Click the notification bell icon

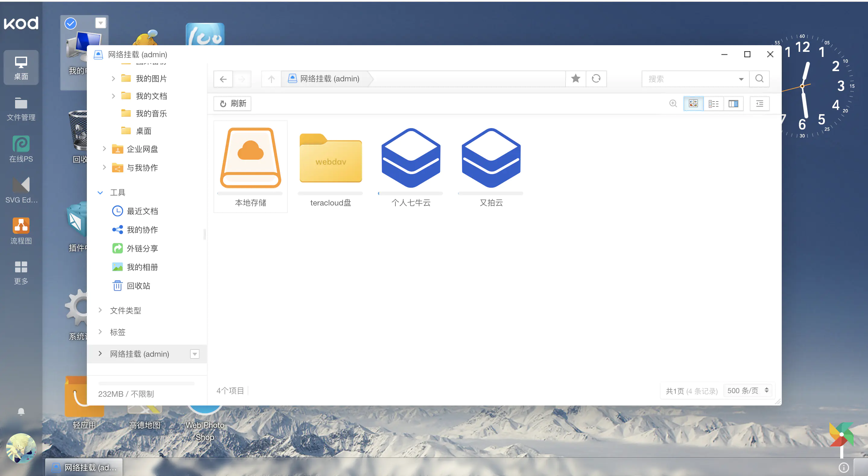coord(21,412)
